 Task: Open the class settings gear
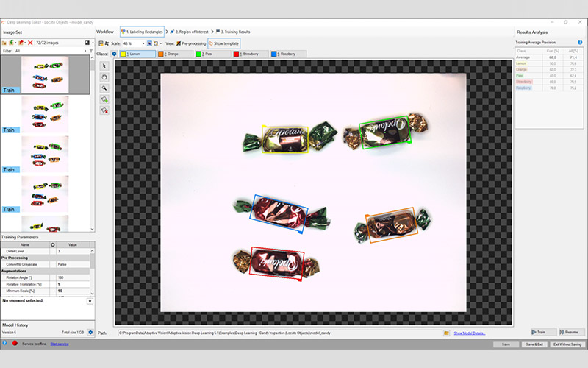point(115,54)
